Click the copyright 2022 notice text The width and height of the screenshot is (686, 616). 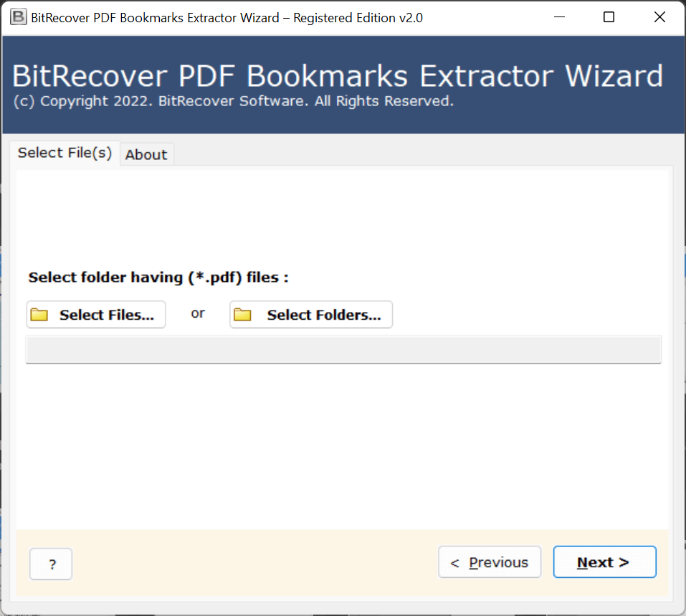(233, 101)
